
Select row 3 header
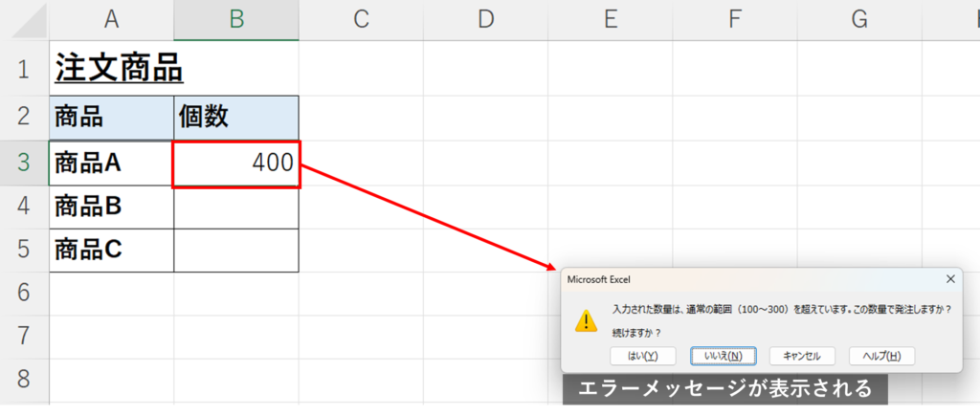tap(24, 164)
